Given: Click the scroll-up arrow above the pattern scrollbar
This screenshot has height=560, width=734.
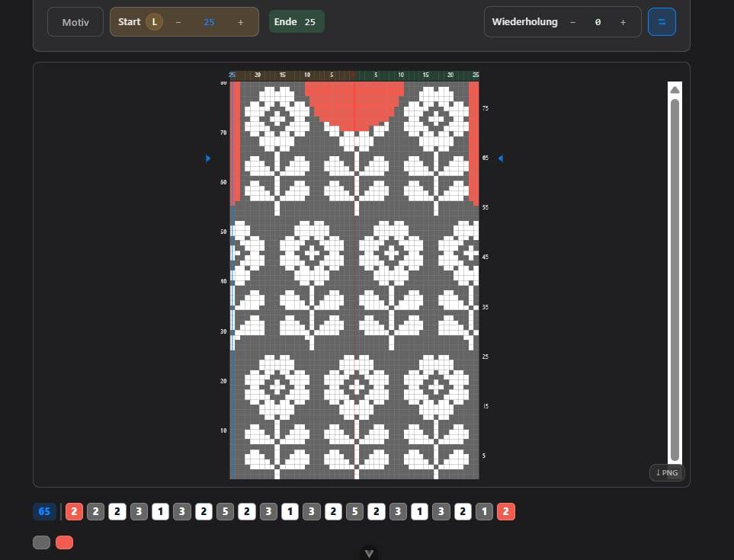Looking at the screenshot, I should [x=675, y=90].
